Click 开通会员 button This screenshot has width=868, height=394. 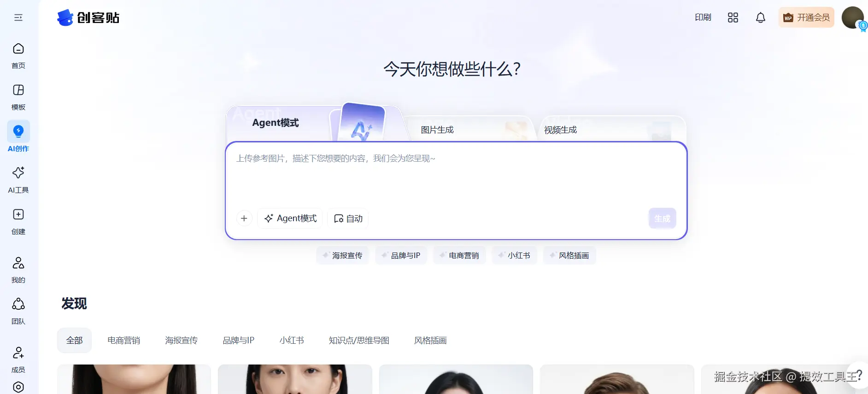(806, 18)
